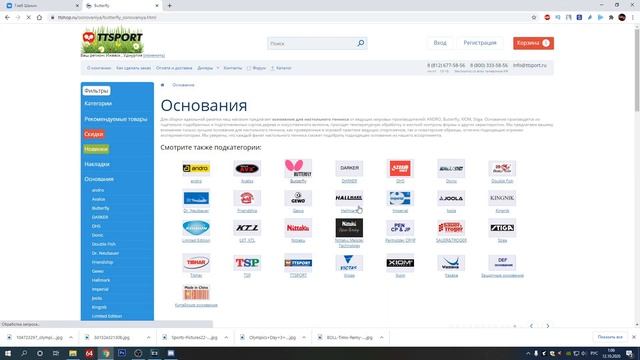This screenshot has width=640, height=360.
Task: Open the Корзина cart button
Action: (533, 43)
